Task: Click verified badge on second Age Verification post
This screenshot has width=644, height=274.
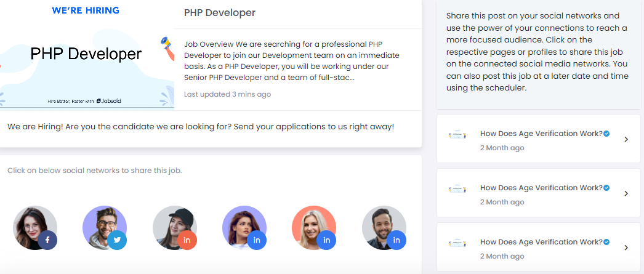Action: 607,188
